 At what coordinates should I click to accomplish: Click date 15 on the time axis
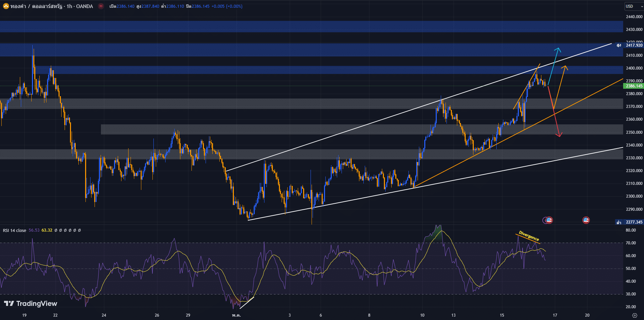(x=502, y=315)
